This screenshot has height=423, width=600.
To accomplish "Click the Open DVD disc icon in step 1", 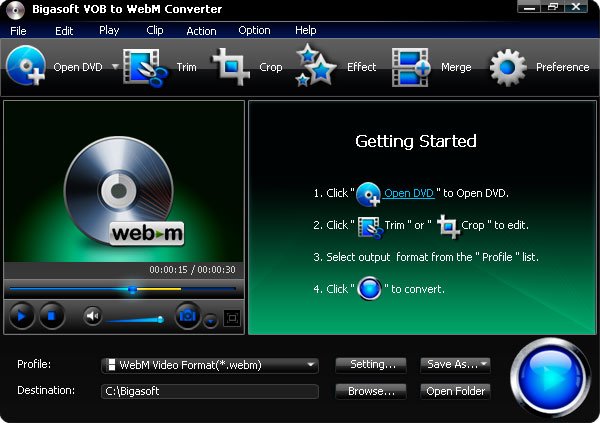I will coord(368,194).
